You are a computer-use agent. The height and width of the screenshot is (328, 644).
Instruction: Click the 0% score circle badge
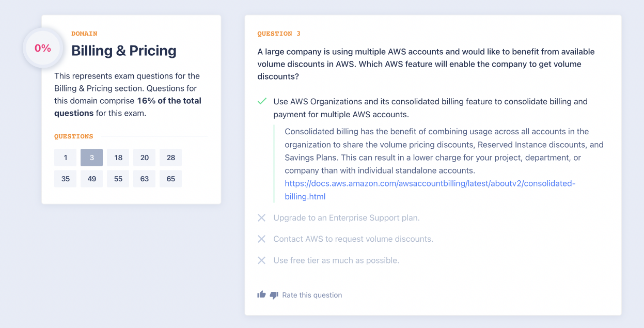(43, 49)
